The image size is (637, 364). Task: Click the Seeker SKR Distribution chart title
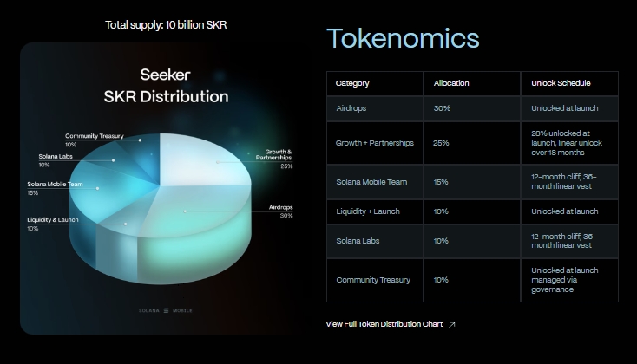click(x=166, y=85)
